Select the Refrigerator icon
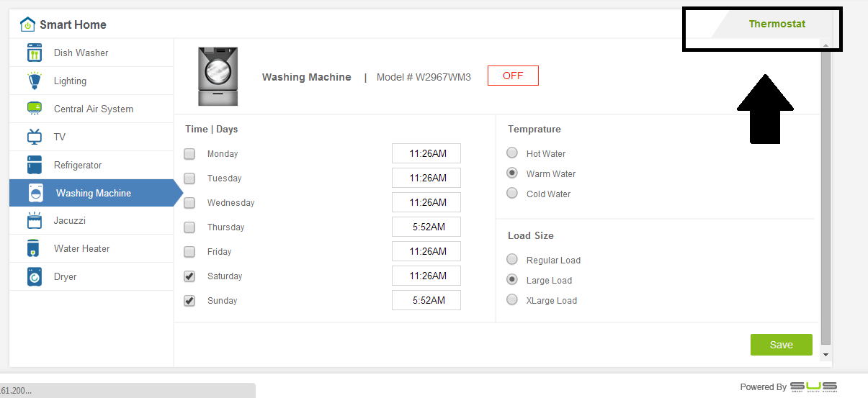 [35, 165]
